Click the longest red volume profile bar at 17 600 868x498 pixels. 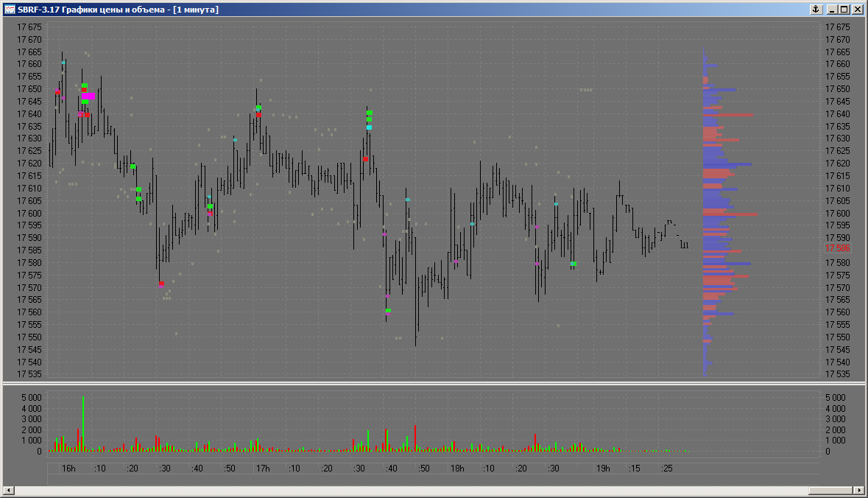point(730,214)
